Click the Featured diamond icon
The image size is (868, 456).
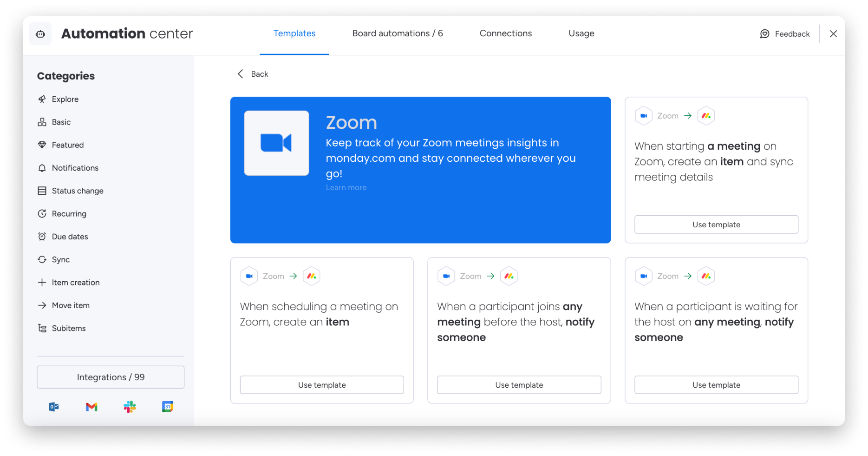pos(42,145)
